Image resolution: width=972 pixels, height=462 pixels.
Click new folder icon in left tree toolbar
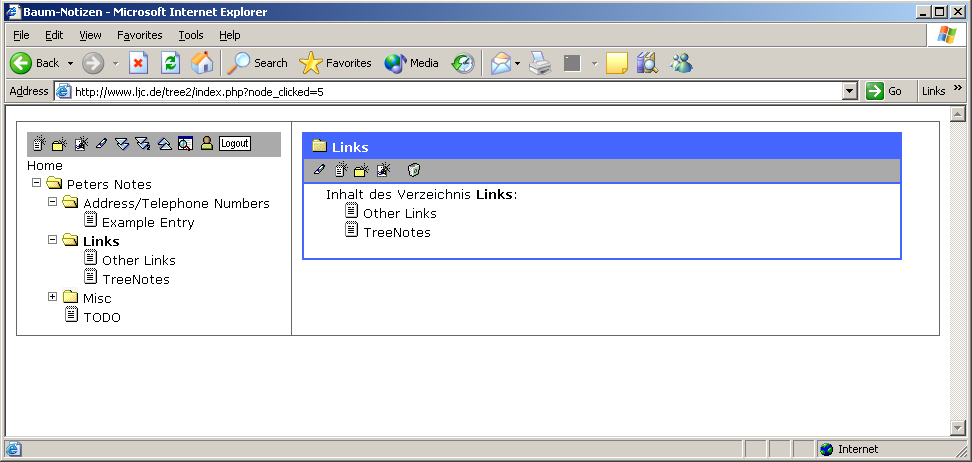coord(60,144)
